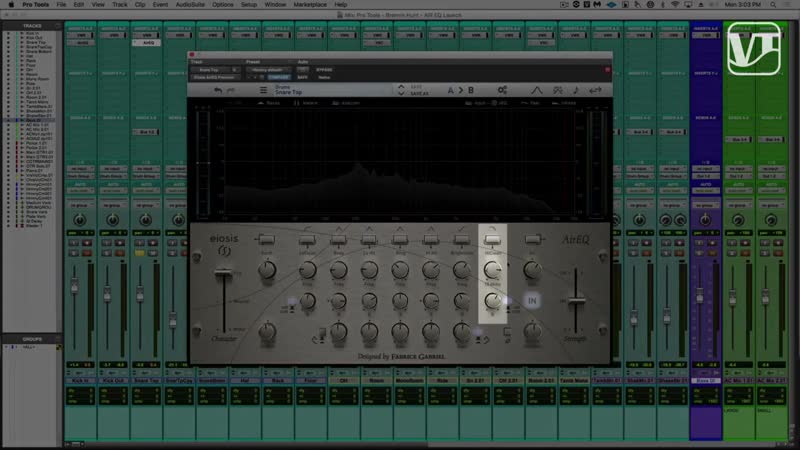Open the Marketplace menu
The width and height of the screenshot is (800, 450).
click(310, 5)
